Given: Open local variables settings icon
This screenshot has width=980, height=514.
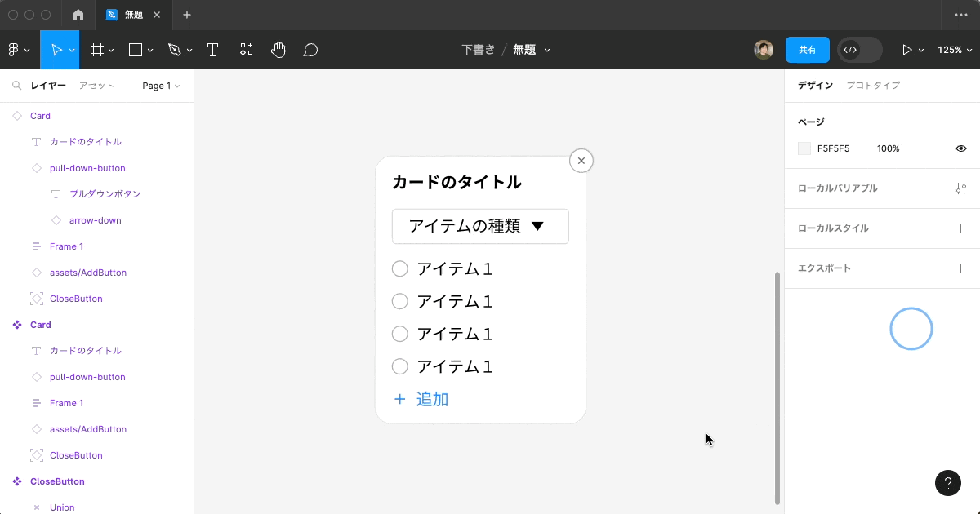Looking at the screenshot, I should [960, 188].
